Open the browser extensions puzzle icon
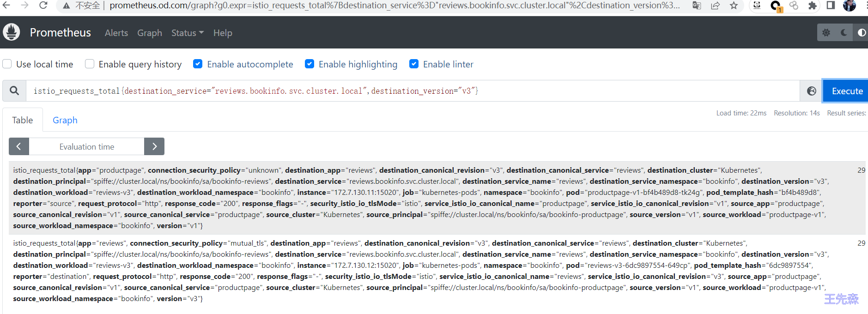This screenshot has height=314, width=868. point(812,6)
